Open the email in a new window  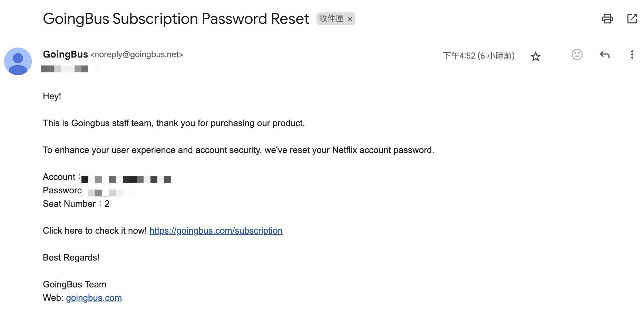[632, 19]
